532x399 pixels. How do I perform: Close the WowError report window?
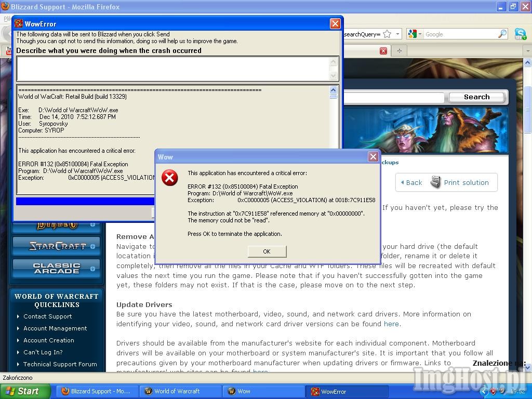(x=335, y=24)
